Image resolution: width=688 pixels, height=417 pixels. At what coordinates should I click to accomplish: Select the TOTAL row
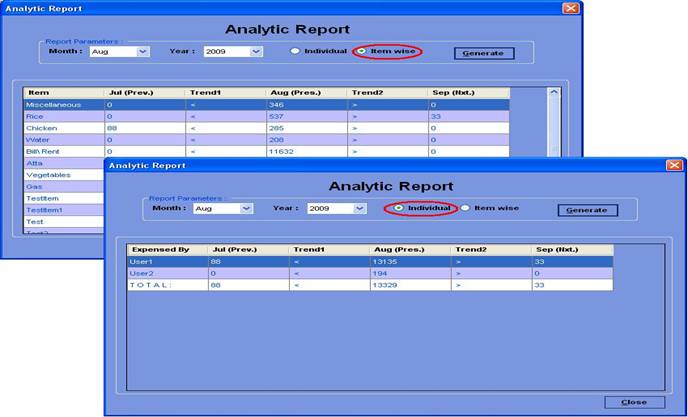(370, 285)
